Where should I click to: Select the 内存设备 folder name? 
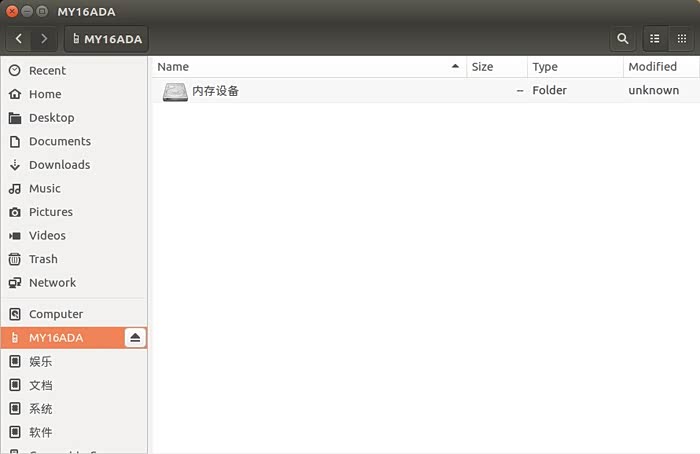(x=216, y=91)
